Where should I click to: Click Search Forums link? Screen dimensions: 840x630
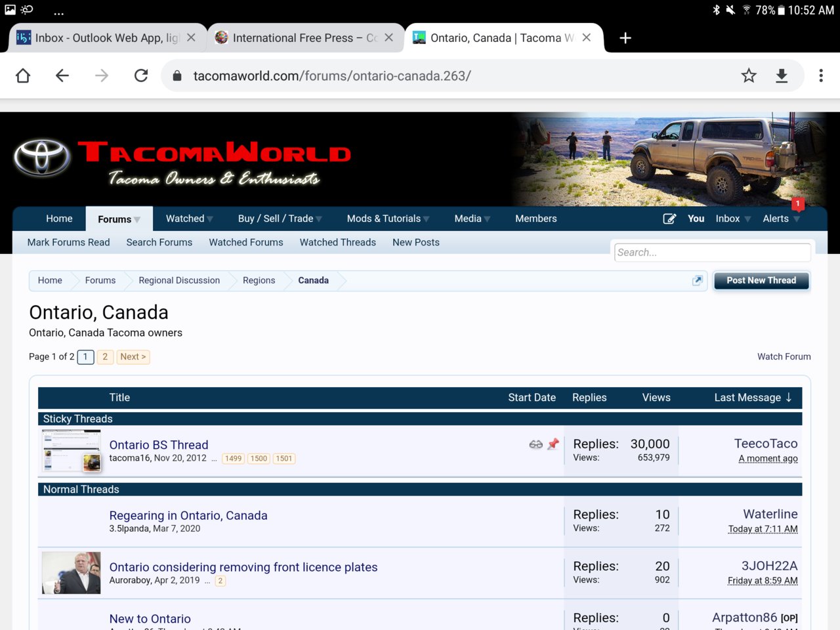(159, 242)
